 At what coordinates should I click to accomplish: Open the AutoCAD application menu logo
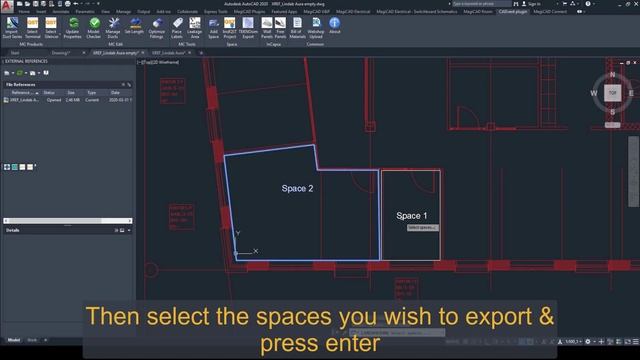click(x=7, y=6)
